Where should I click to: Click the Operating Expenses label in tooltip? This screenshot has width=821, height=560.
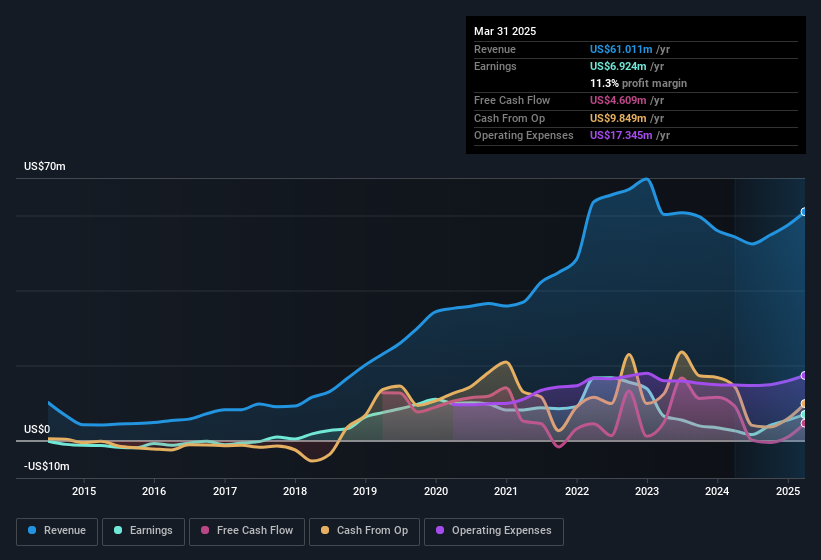click(x=524, y=136)
